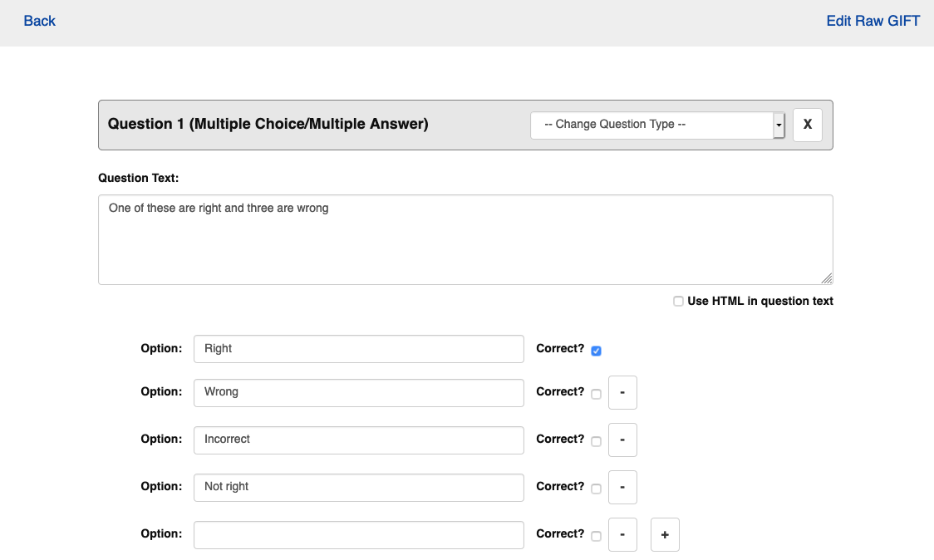Focus the 'Incorrect' option text field
This screenshot has width=934, height=560.
pyautogui.click(x=358, y=440)
